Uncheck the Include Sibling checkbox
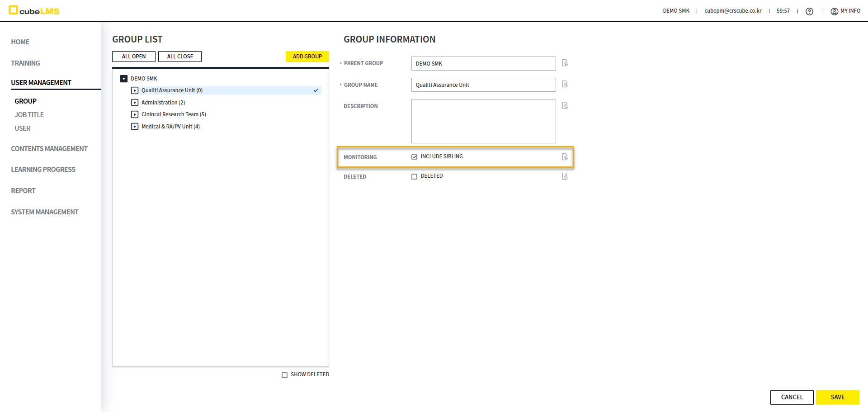 point(414,157)
